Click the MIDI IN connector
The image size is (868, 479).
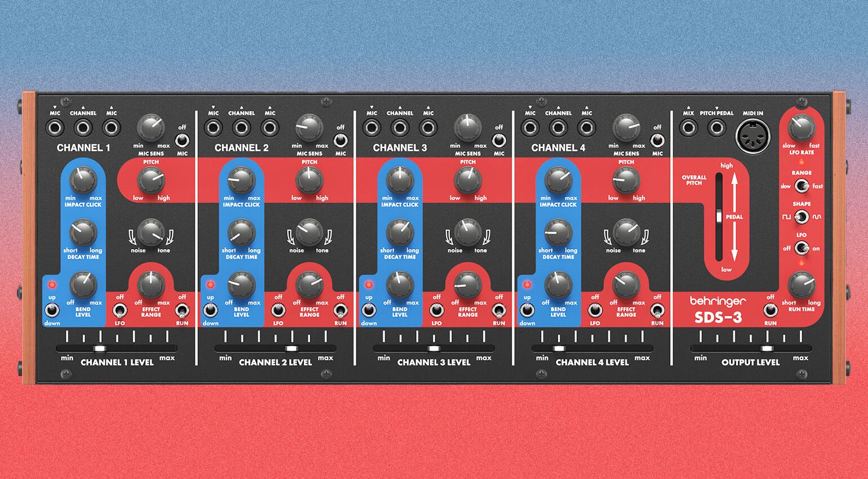752,138
